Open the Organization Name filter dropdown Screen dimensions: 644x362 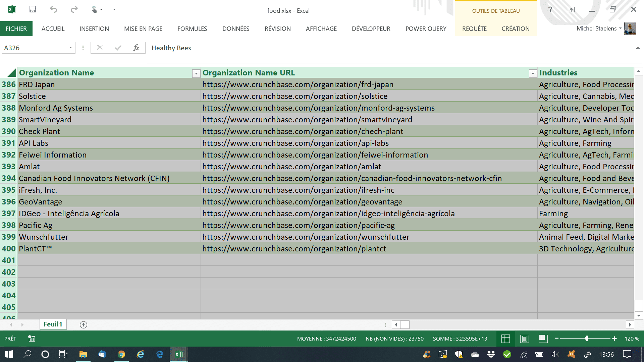pos(196,73)
